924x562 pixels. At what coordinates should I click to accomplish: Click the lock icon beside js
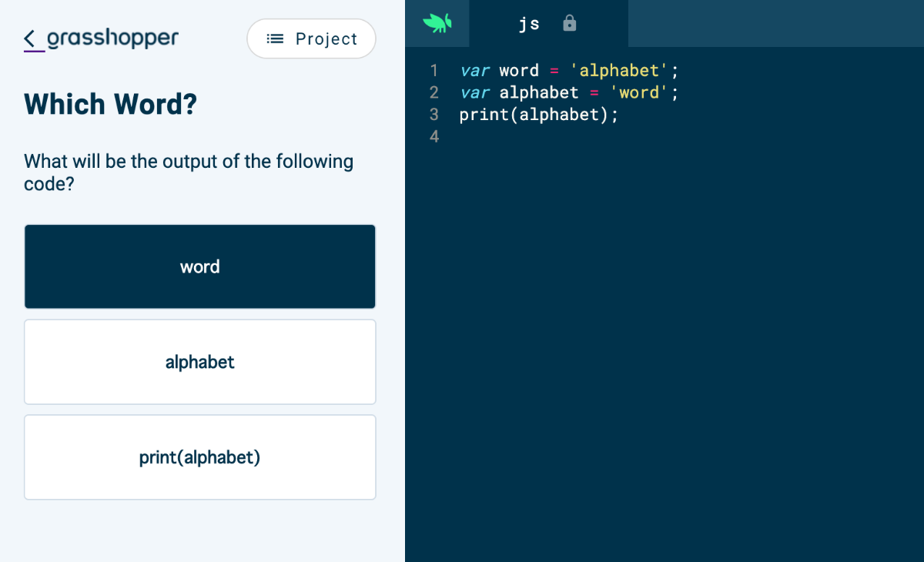pyautogui.click(x=570, y=23)
